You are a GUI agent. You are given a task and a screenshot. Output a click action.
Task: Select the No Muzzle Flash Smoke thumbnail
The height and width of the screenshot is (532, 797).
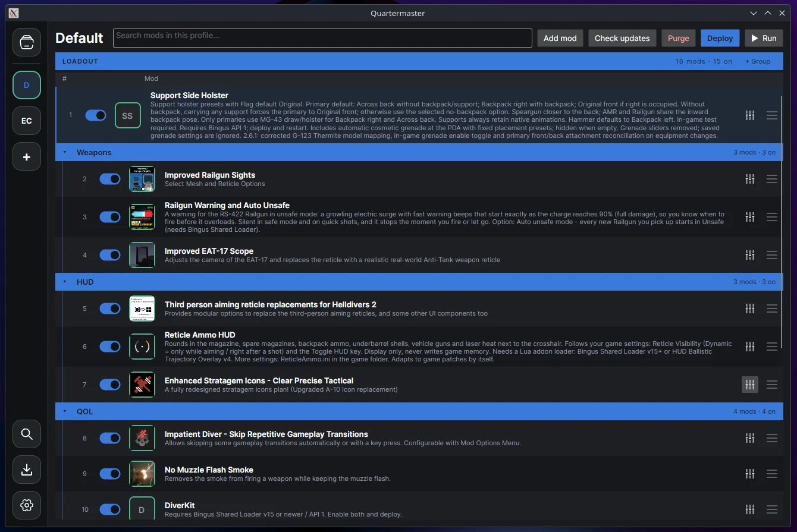(x=142, y=474)
